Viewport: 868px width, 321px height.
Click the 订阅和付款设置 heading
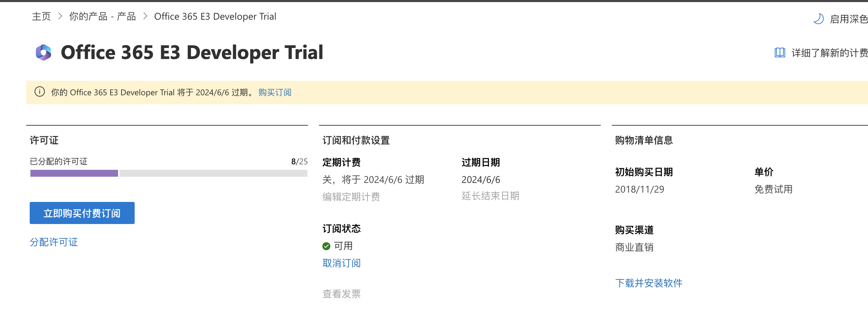click(x=356, y=140)
